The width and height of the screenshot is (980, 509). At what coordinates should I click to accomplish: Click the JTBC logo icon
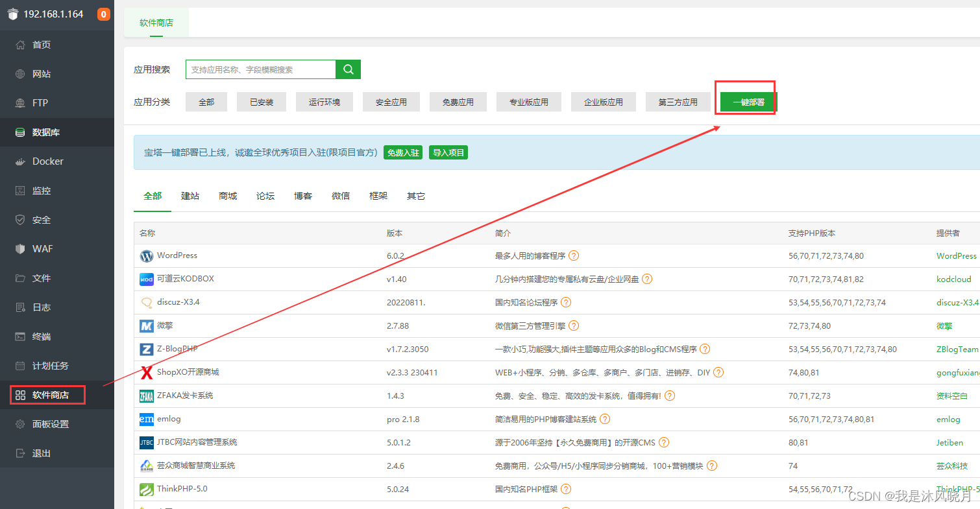(147, 443)
